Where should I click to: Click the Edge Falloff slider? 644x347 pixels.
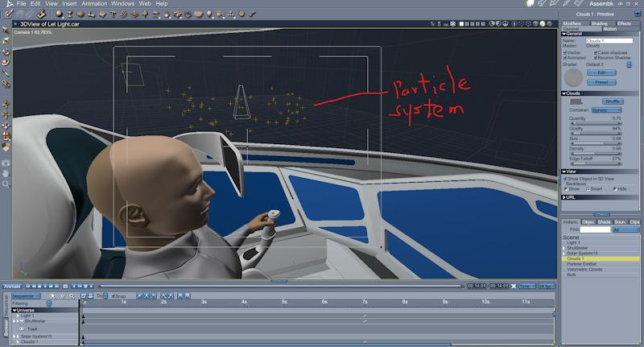click(596, 163)
